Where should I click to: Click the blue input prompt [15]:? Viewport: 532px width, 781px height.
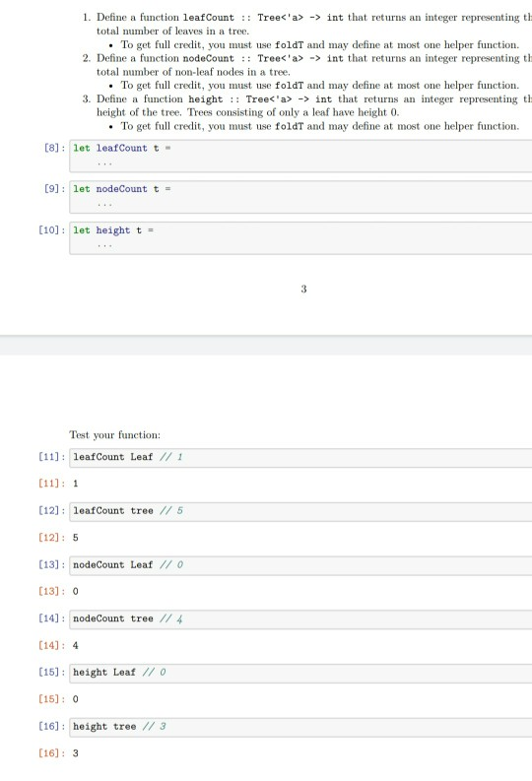pos(52,672)
